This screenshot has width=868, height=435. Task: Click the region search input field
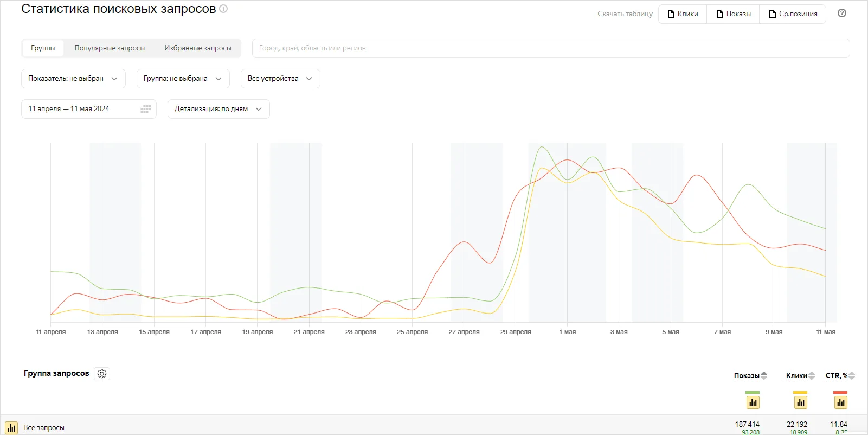[550, 48]
